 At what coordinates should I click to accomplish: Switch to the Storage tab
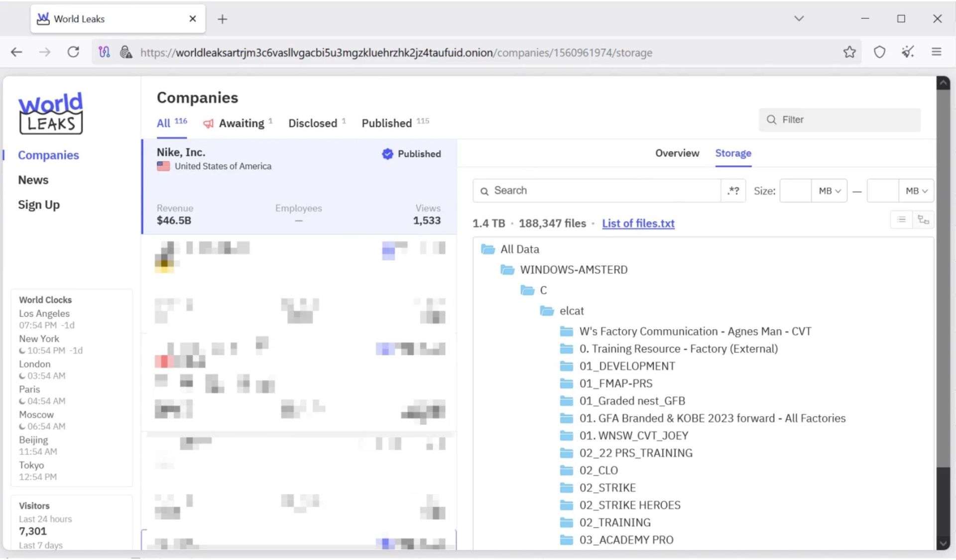click(733, 153)
